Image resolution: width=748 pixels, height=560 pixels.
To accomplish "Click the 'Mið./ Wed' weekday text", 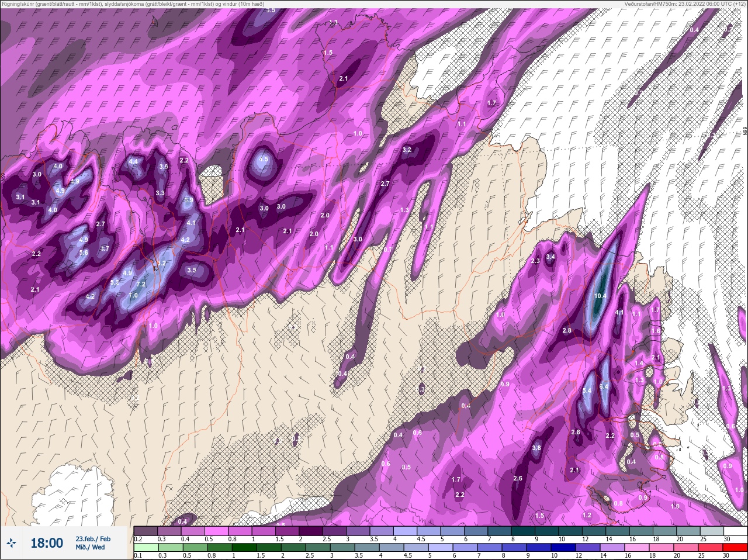I will pos(90,547).
